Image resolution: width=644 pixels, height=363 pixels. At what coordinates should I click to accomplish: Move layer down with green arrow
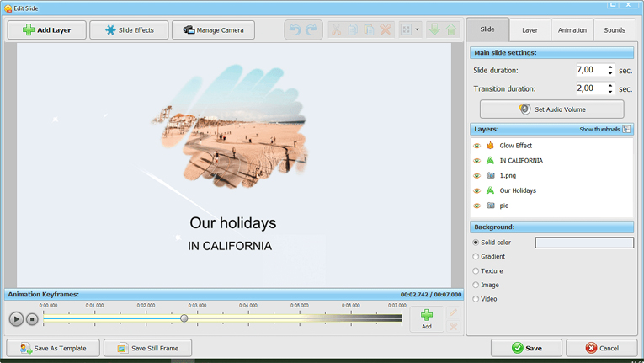coord(434,30)
